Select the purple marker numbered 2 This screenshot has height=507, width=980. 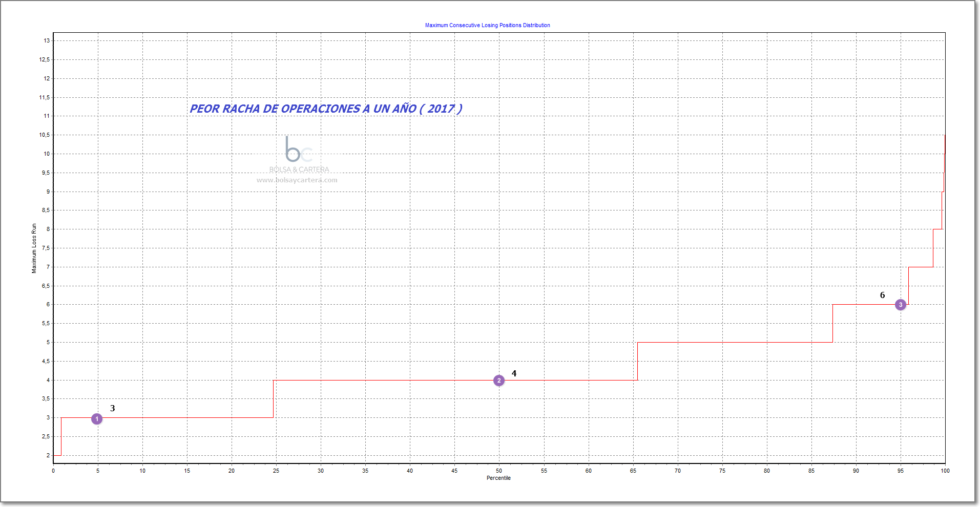click(499, 381)
